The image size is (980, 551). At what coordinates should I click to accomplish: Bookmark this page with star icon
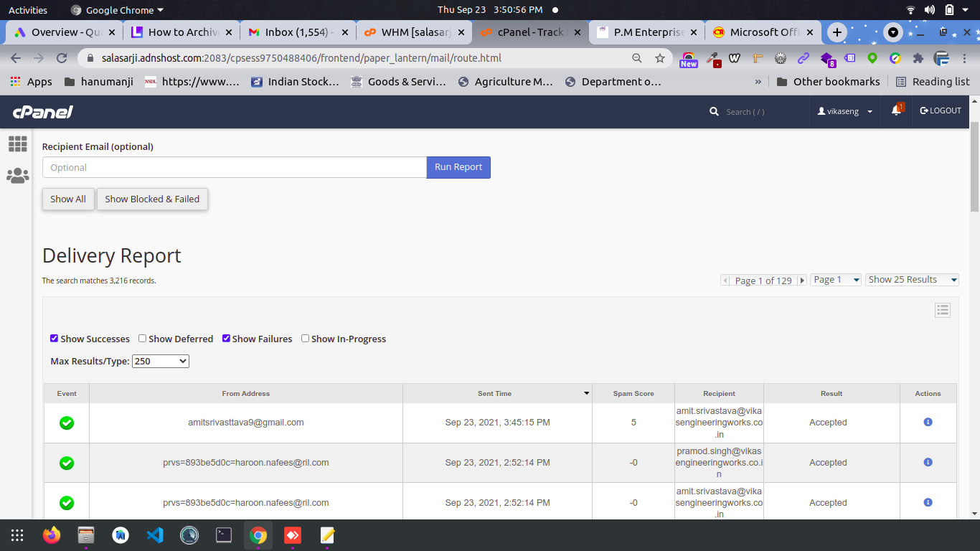(x=659, y=58)
